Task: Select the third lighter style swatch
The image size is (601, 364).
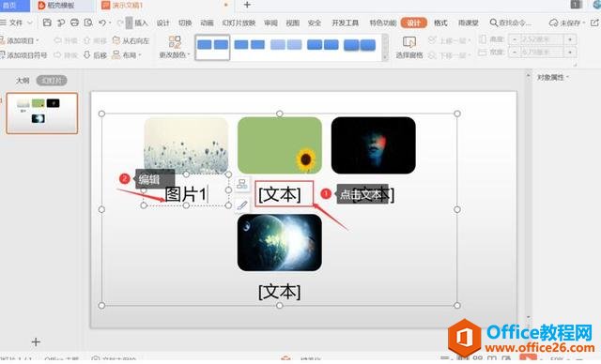Action: coord(285,45)
